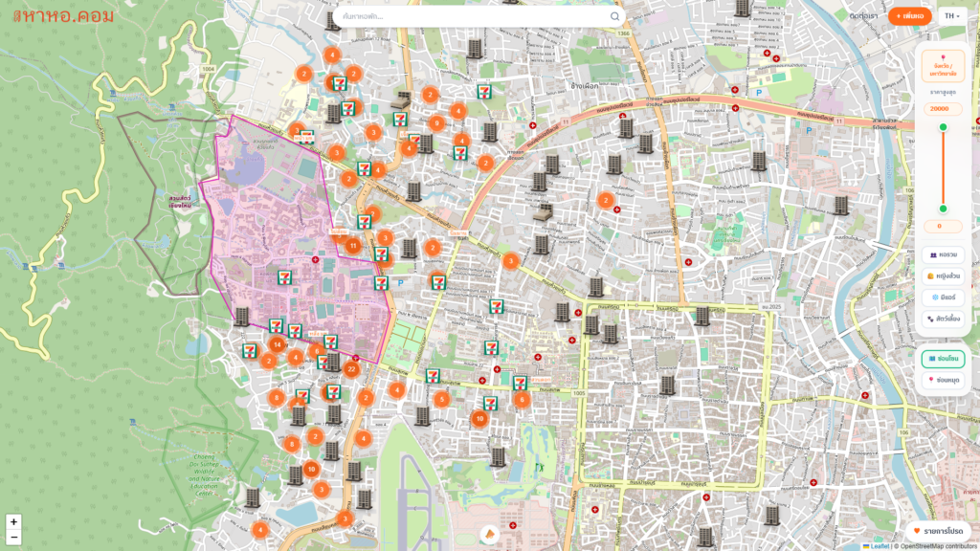Viewport: 980px width, 551px height.
Task: Select the dorm building icon on the pink zone's southwest corner
Action: pyautogui.click(x=242, y=317)
